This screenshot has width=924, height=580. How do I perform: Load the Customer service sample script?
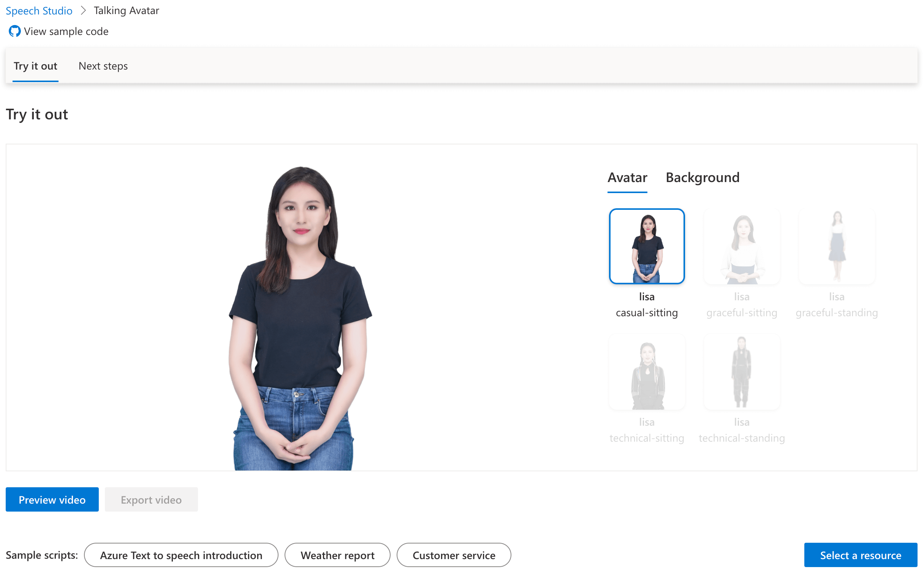(454, 555)
